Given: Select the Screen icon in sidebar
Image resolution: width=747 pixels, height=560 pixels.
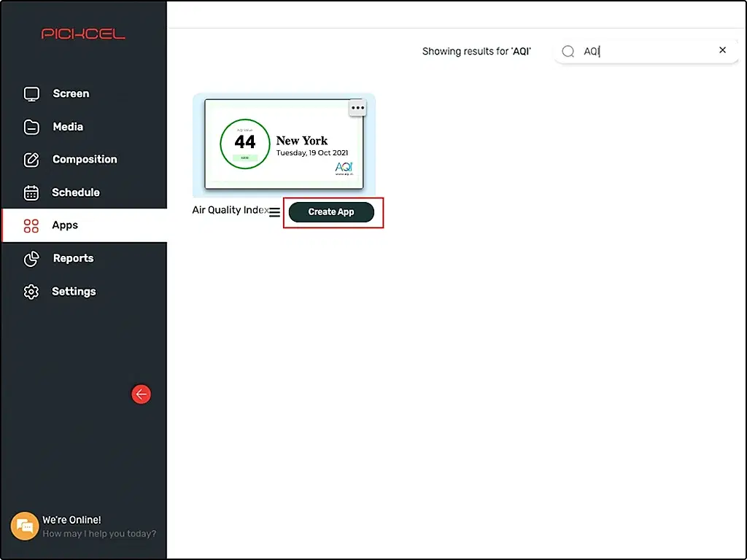Looking at the screenshot, I should click(x=31, y=93).
